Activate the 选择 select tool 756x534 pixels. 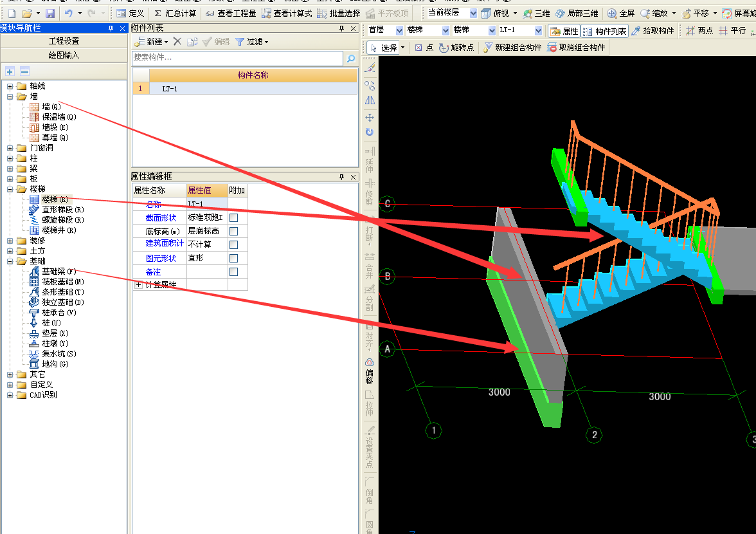point(384,48)
